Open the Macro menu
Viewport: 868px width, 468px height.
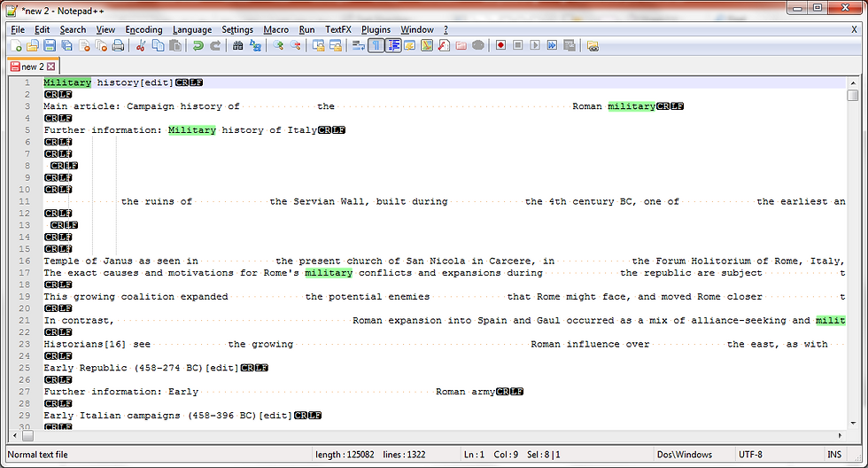(275, 30)
